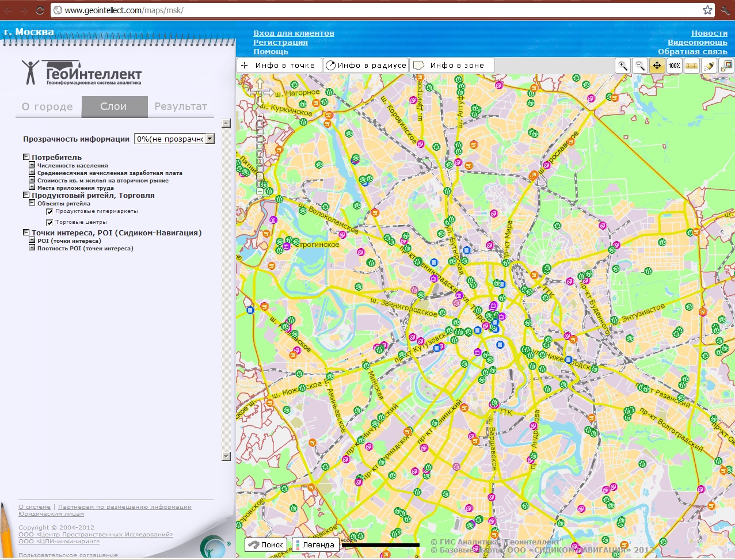This screenshot has height=560, width=735.
Task: Activate the zoom-in magnifier tool
Action: pos(623,66)
